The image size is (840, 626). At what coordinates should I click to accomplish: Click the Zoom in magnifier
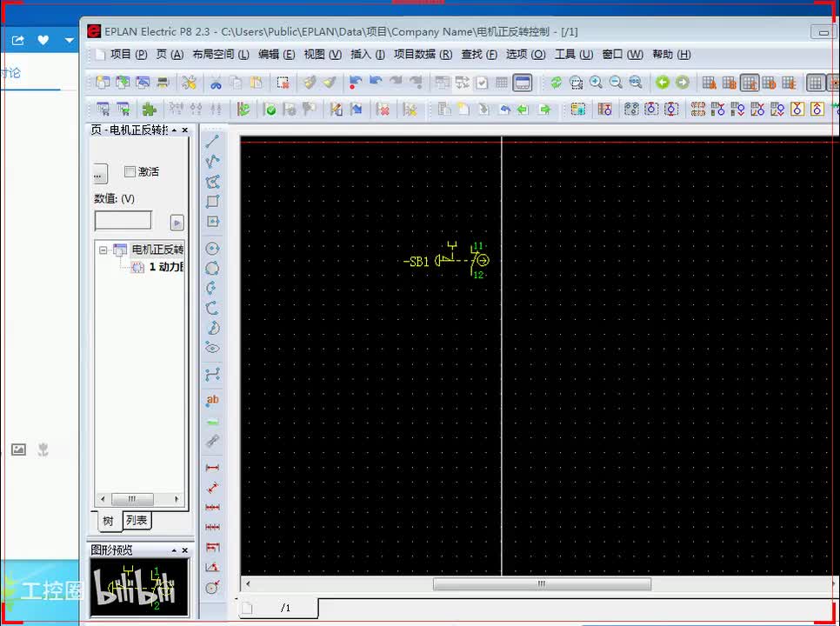pos(596,83)
